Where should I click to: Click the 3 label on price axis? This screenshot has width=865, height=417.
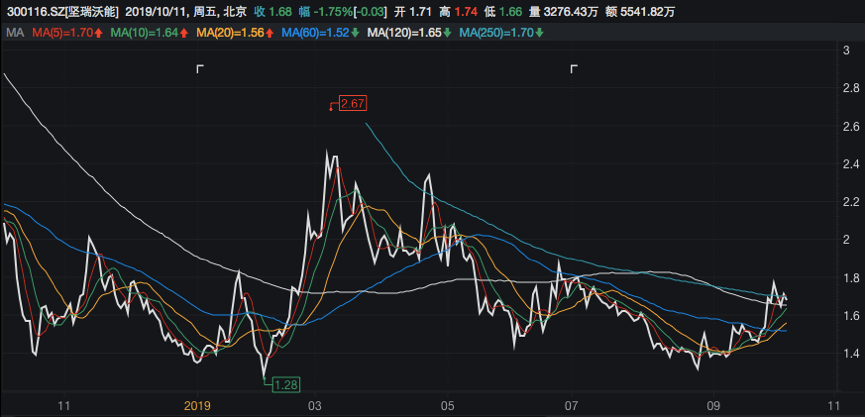point(845,51)
